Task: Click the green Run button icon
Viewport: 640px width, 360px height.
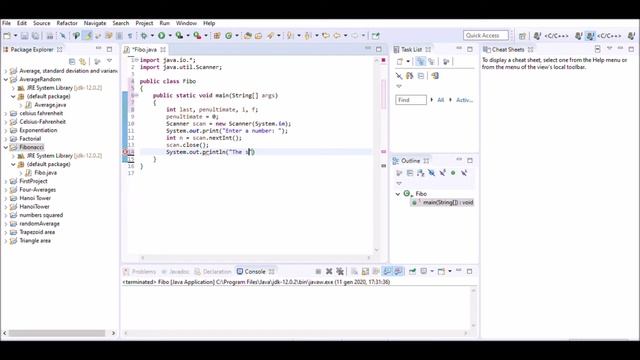Action: click(x=162, y=36)
